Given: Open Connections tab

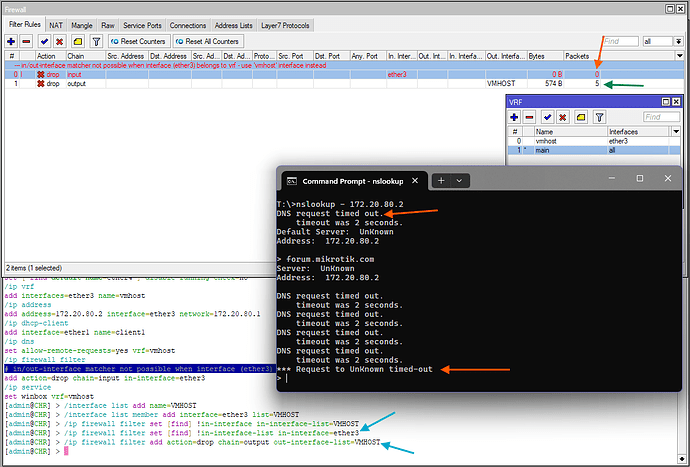Looking at the screenshot, I should [x=188, y=26].
